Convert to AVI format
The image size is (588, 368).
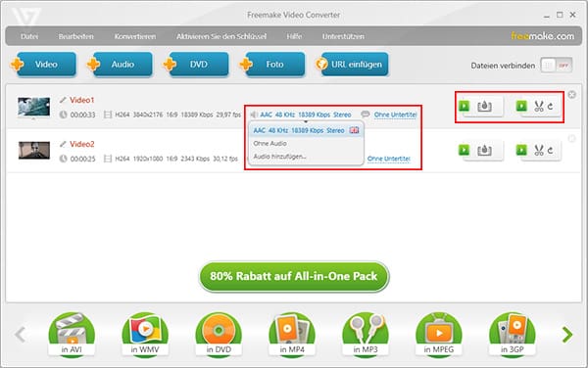(x=72, y=335)
